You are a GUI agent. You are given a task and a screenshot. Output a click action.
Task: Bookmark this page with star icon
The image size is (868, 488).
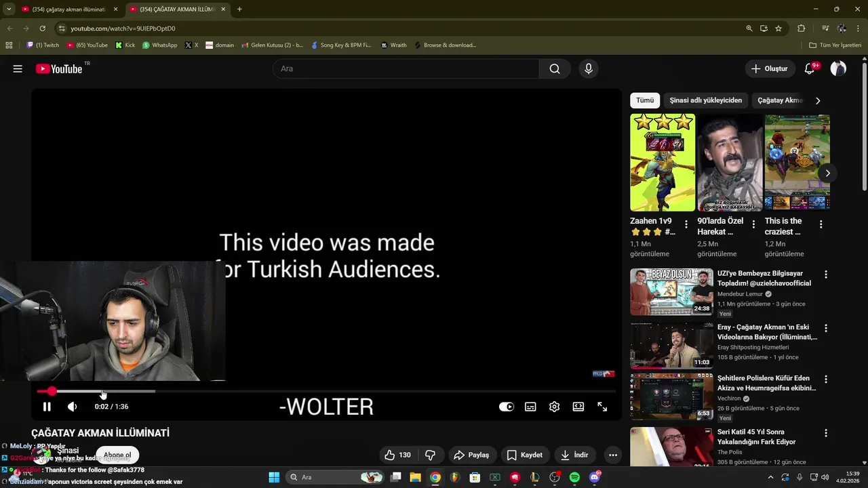(x=778, y=28)
